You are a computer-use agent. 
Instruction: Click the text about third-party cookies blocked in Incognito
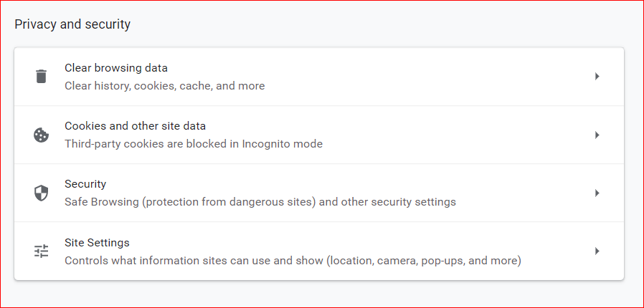click(194, 145)
